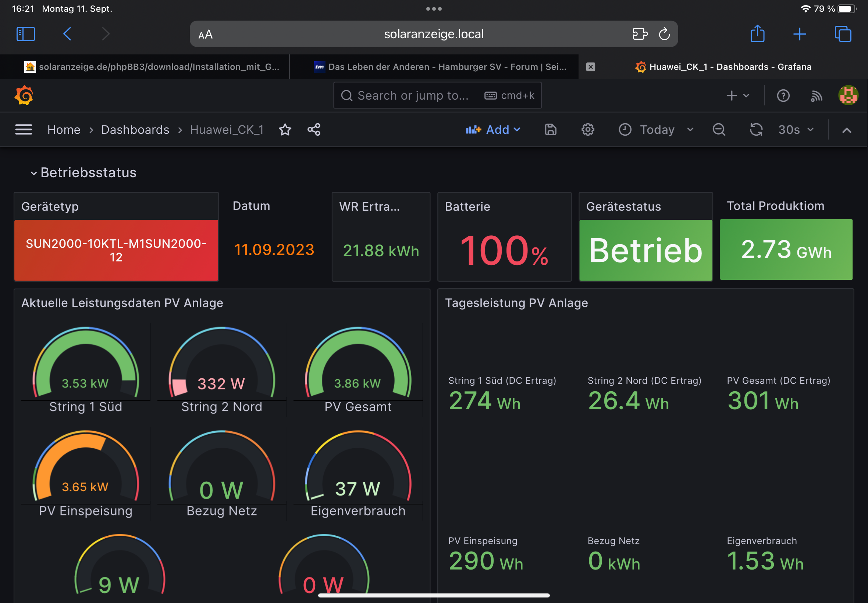Refresh the dashboard now
868x603 pixels.
[756, 129]
